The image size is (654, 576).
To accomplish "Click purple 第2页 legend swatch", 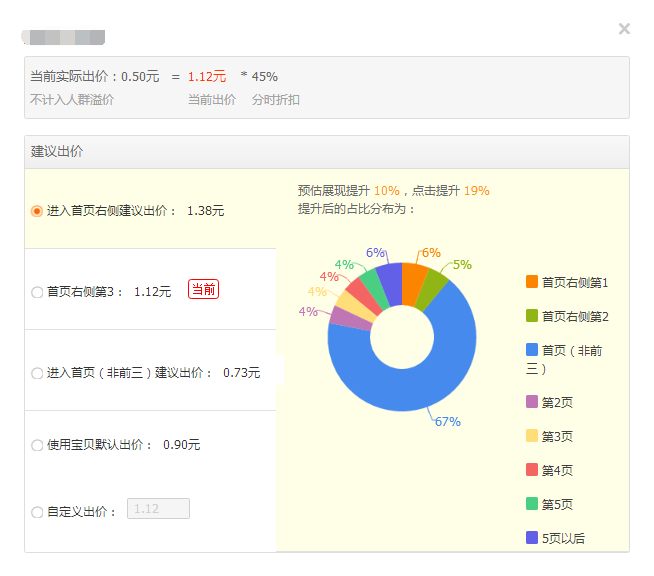I will click(532, 402).
